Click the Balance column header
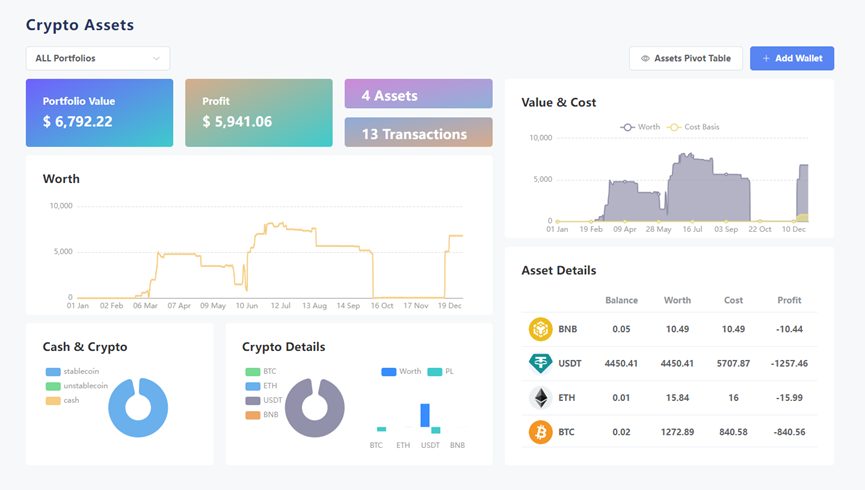This screenshot has height=490, width=865. pyautogui.click(x=621, y=300)
